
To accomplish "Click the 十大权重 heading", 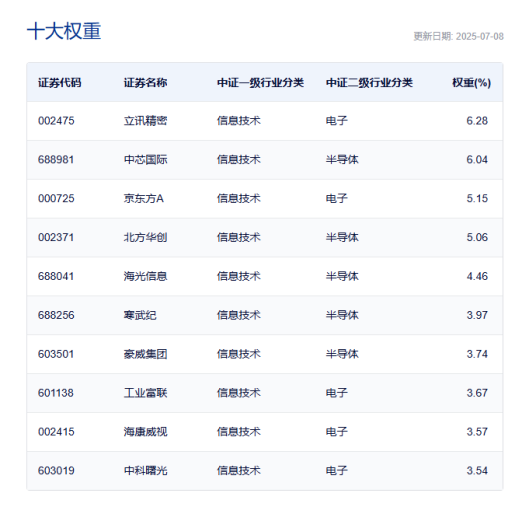I will click(64, 31).
